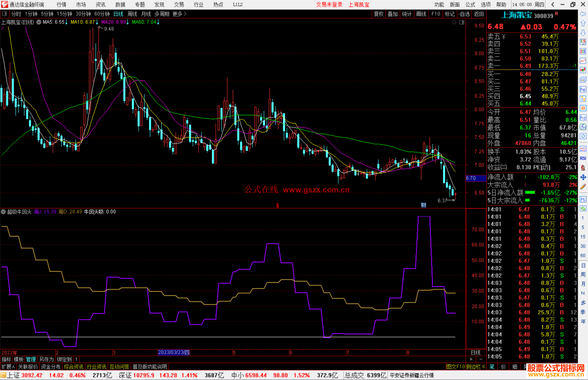This screenshot has width=588, height=380.
Task: Open the 行情 menu
Action: tap(61, 5)
